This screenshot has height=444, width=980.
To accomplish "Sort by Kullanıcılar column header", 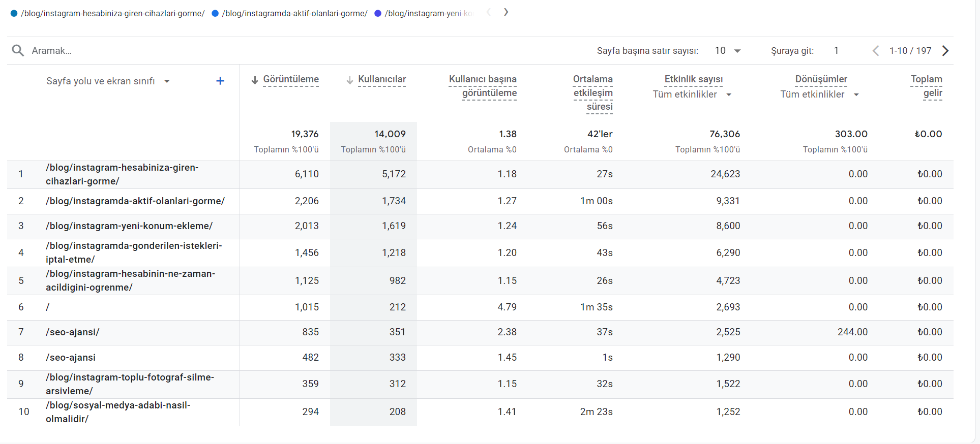I will tap(382, 79).
